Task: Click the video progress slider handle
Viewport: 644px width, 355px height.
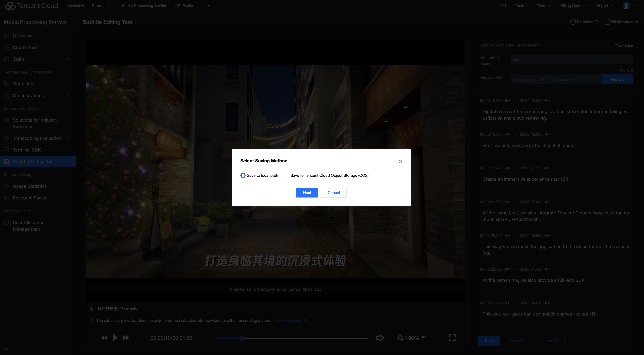Action: point(242,338)
